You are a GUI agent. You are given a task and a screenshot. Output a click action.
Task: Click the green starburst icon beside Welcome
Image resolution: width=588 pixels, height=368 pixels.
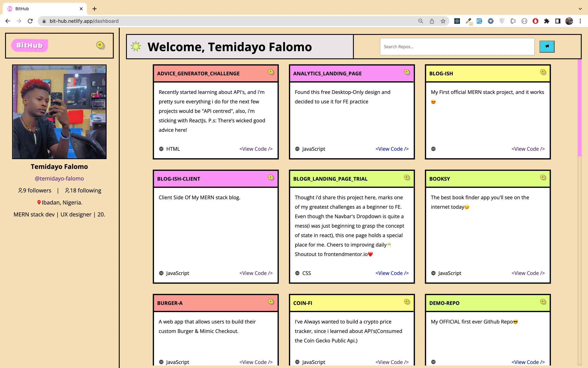[x=136, y=46]
